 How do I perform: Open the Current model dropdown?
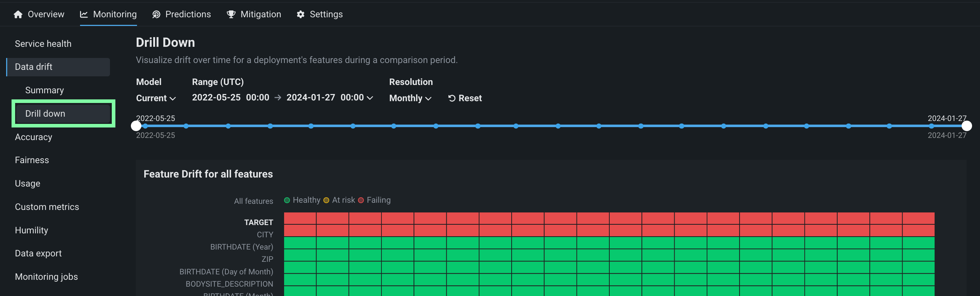[x=156, y=98]
